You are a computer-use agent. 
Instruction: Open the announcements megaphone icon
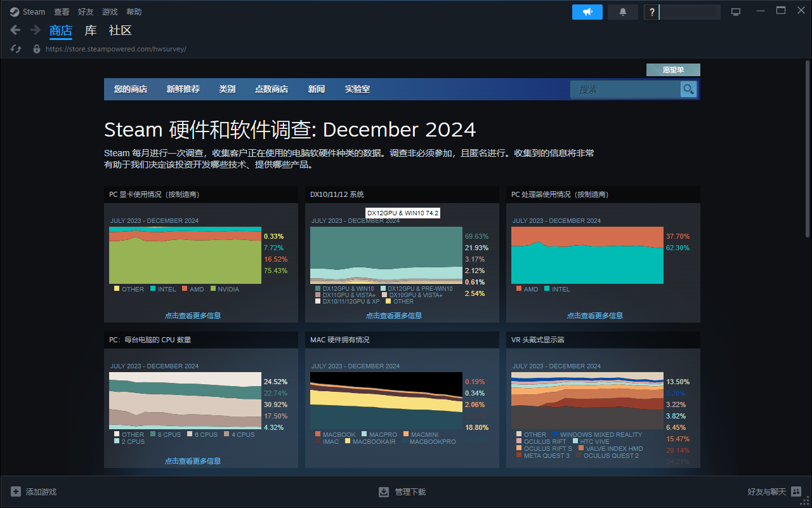587,11
